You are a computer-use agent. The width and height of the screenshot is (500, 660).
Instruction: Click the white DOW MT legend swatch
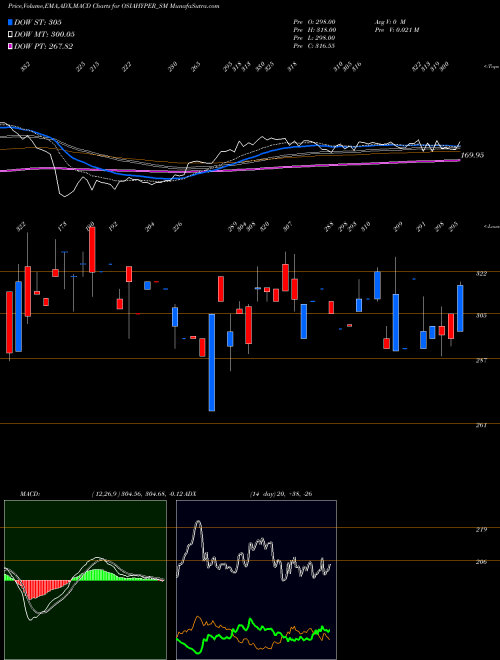coord(10,35)
